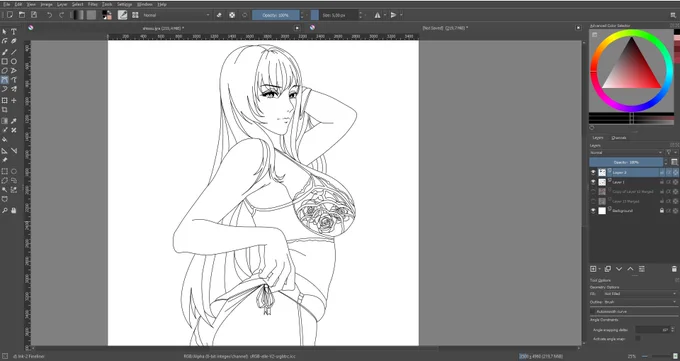680x361 pixels.
Task: Select the Ellipse shape tool
Action: [14, 61]
